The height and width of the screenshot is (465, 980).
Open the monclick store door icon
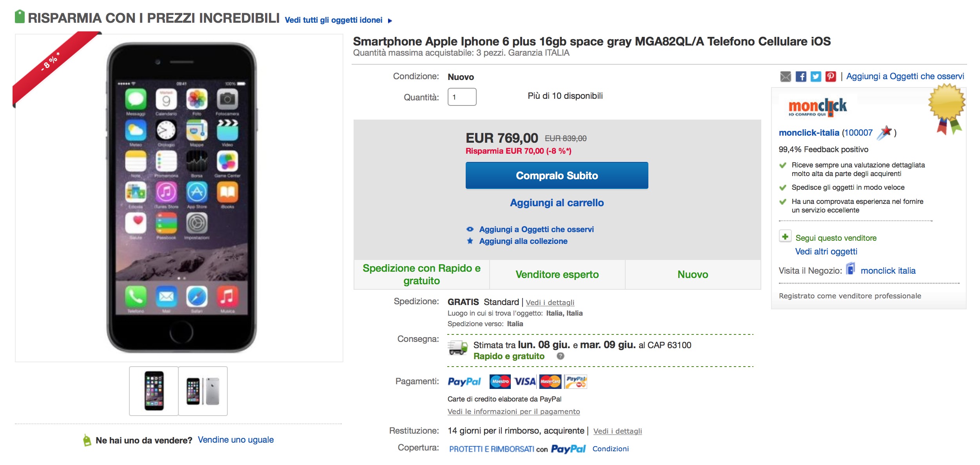tap(850, 269)
